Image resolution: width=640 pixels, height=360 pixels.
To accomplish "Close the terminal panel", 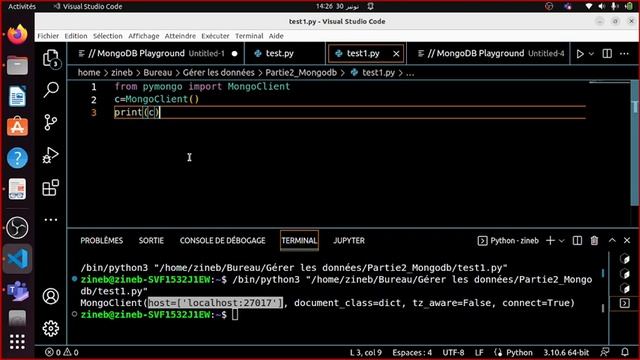I will click(x=627, y=241).
